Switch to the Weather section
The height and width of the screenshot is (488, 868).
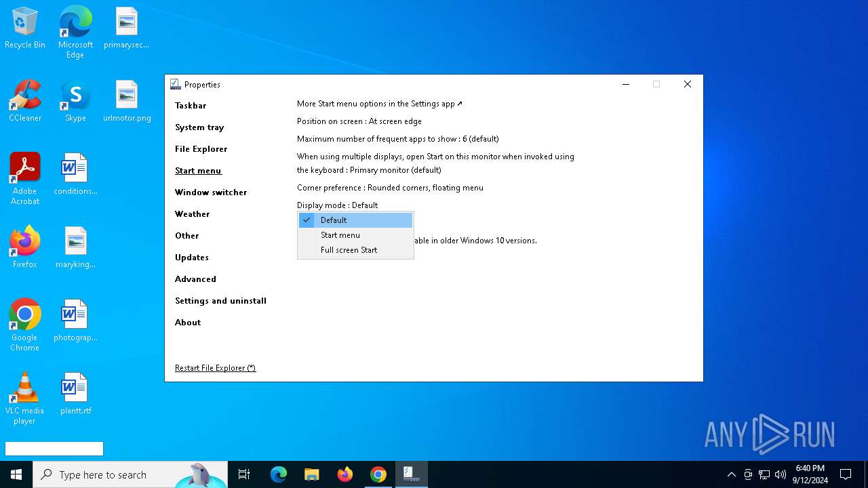pos(193,214)
